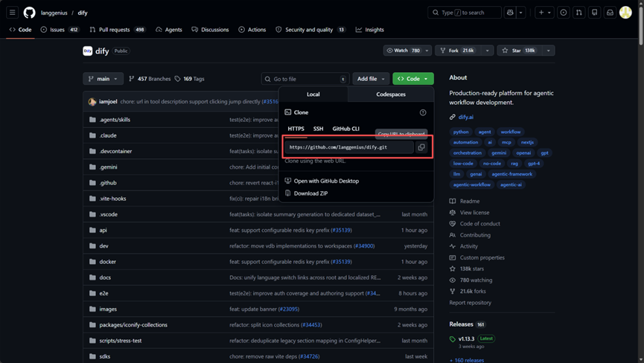Open the Agents tab
The width and height of the screenshot is (644, 363).
pyautogui.click(x=169, y=30)
